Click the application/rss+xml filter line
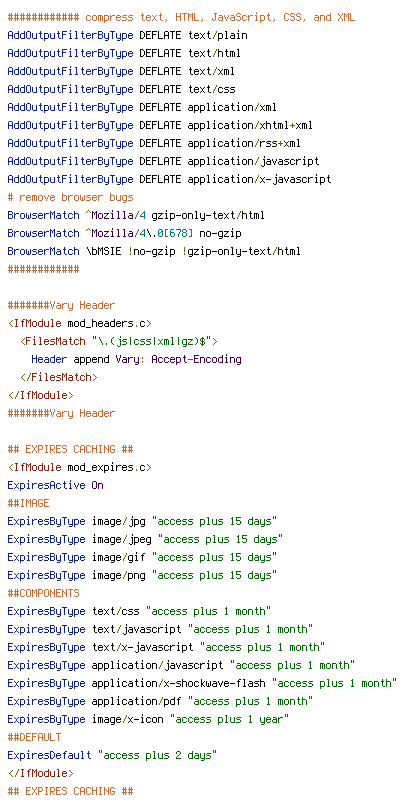 click(154, 143)
